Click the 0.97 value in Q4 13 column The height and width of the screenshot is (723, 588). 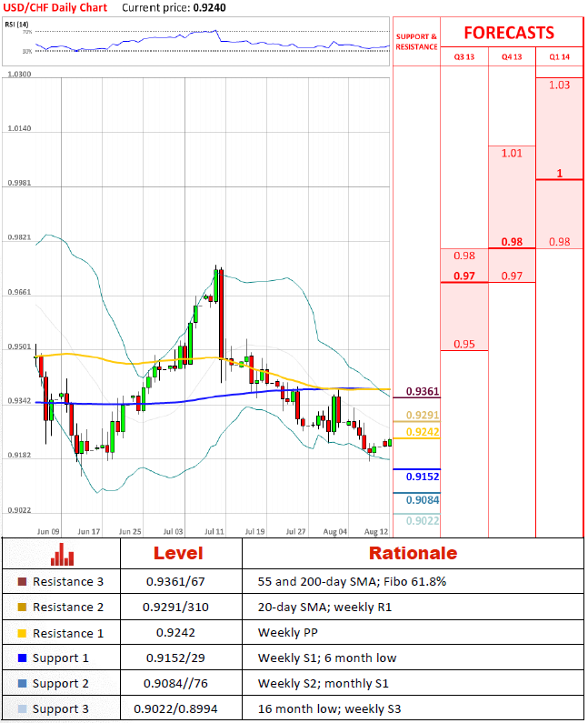[x=512, y=276]
